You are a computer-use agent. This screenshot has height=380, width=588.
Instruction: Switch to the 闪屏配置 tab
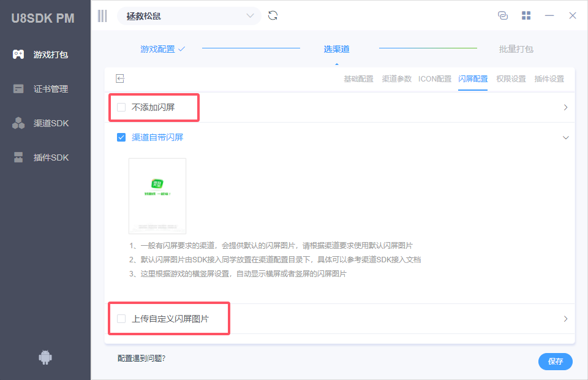click(x=473, y=79)
